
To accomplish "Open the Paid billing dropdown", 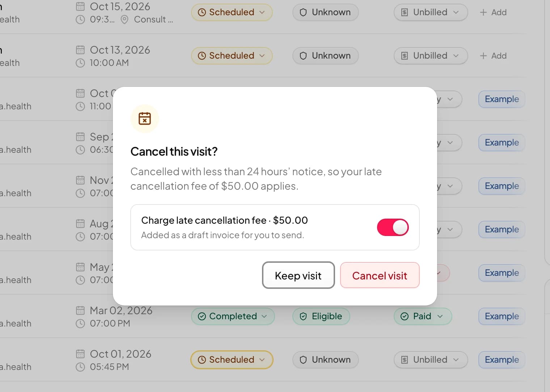I will coord(422,316).
